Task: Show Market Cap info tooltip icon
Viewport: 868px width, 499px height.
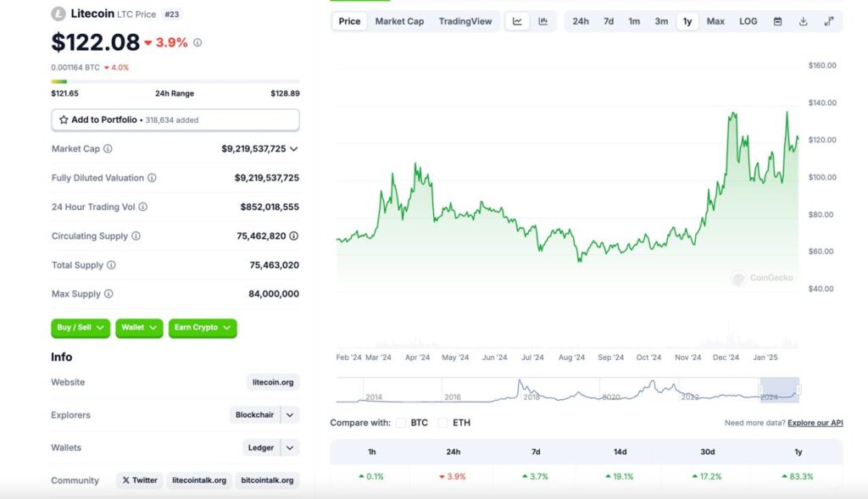Action: point(108,149)
